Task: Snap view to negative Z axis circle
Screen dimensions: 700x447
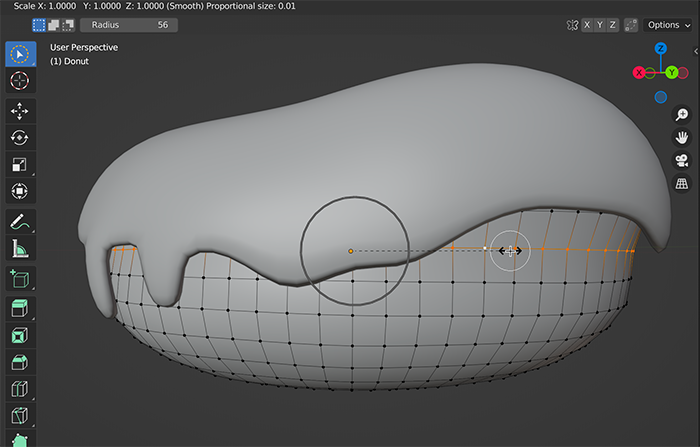Action: (661, 97)
